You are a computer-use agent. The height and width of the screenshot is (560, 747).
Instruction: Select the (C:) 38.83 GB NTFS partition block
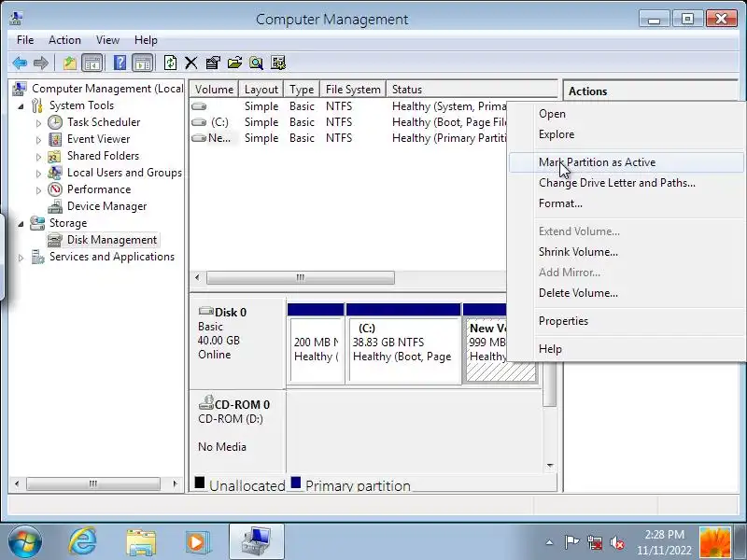[403, 343]
